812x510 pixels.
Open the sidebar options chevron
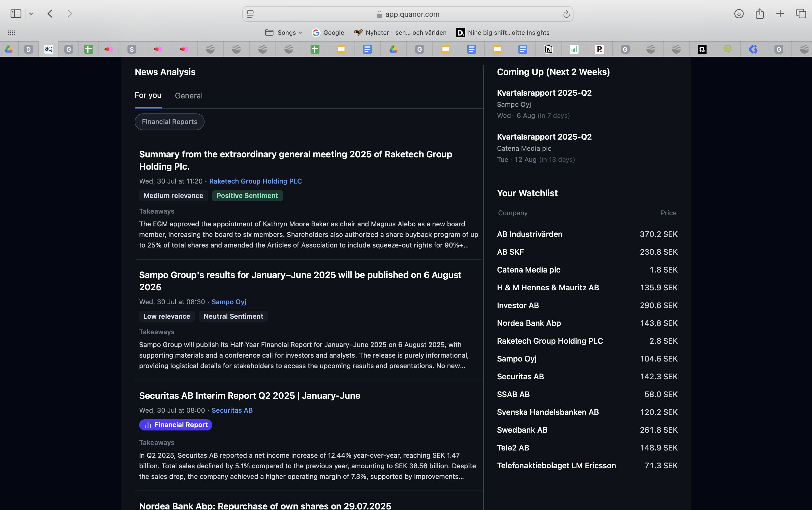coord(31,14)
